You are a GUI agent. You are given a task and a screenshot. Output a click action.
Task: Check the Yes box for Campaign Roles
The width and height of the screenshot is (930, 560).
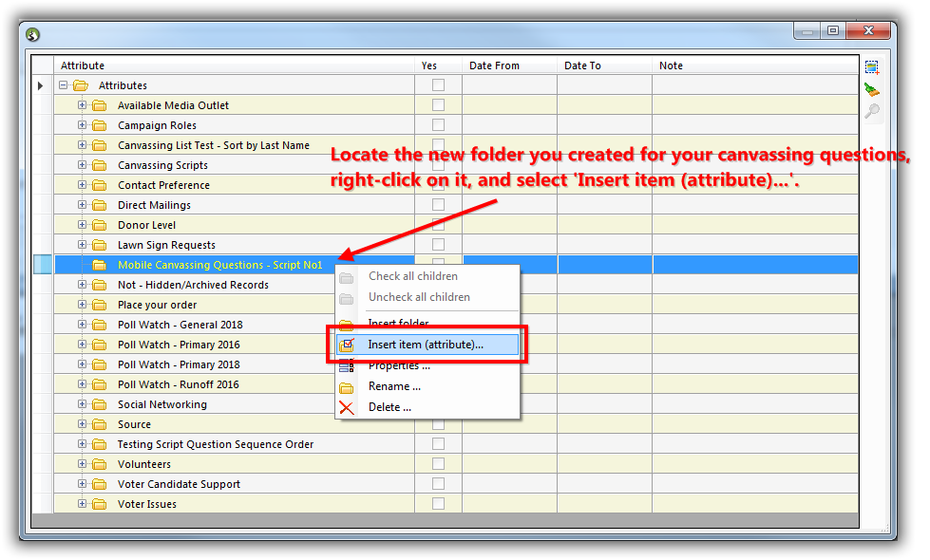tap(438, 124)
